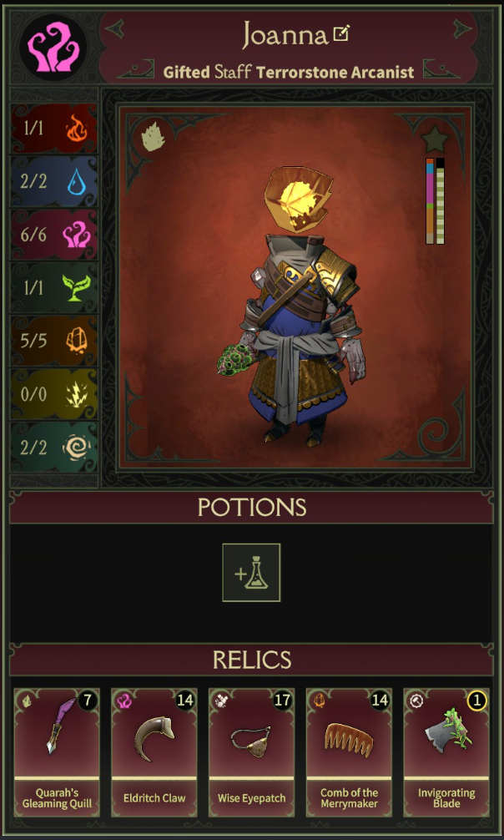Click the right arrow beside the character name
The height and width of the screenshot is (840, 504).
463,28
